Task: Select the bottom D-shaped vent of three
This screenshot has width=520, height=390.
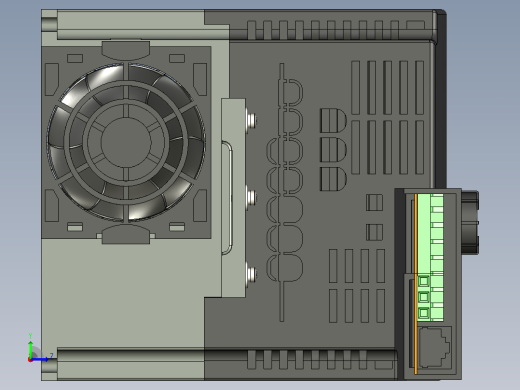Action: click(333, 179)
